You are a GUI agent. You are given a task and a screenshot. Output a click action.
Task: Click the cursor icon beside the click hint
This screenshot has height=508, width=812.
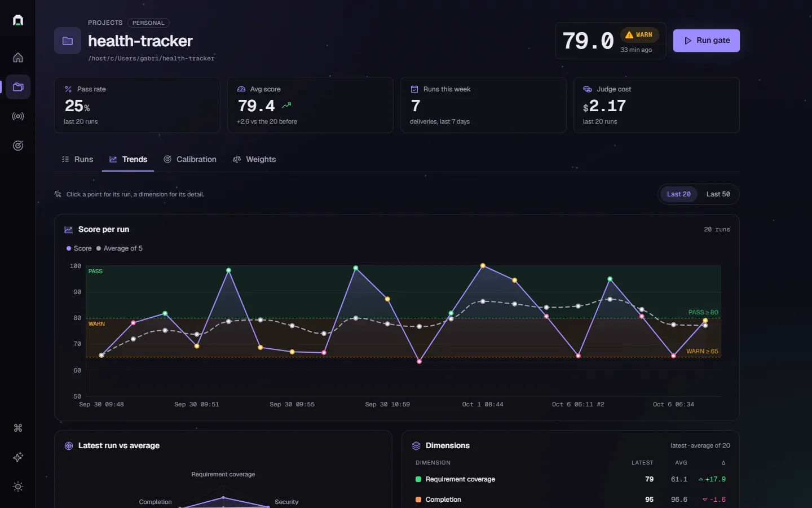point(58,194)
